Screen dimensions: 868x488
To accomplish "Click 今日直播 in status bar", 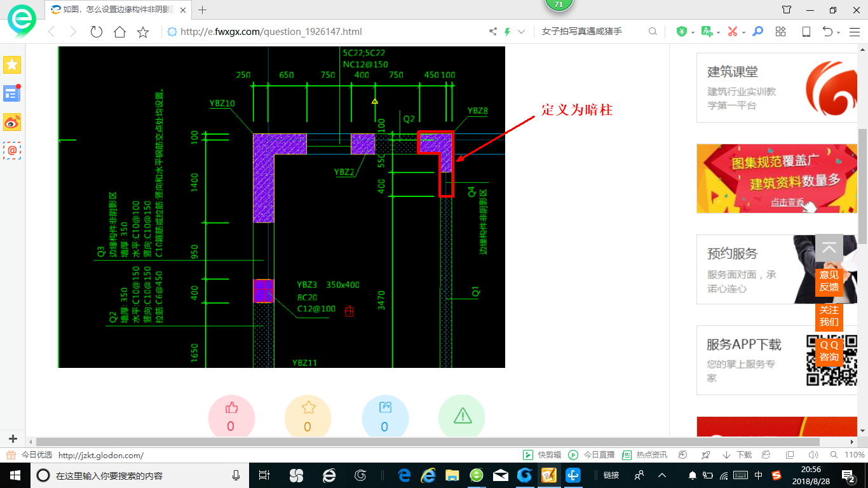I will click(x=592, y=455).
